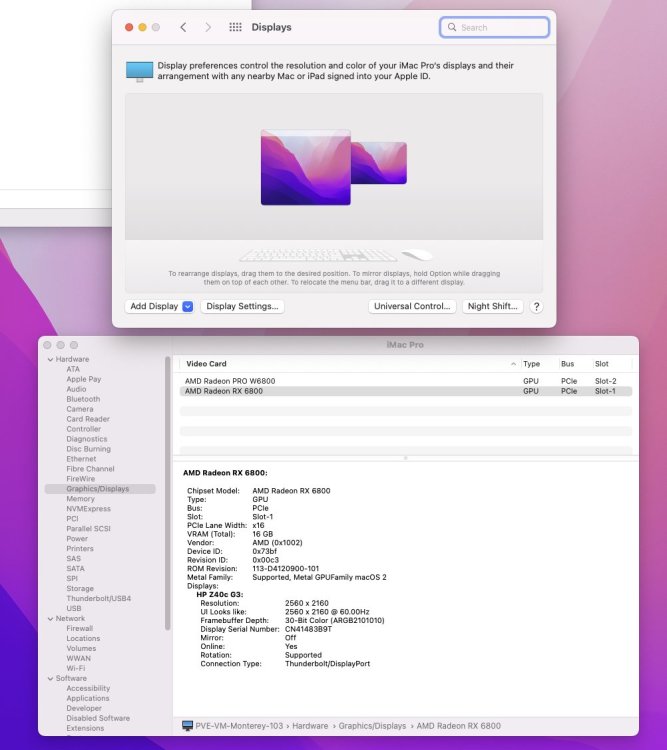Select AMD Radeon PRO W6800 row
Screen dimensions: 667x750
[406, 381]
